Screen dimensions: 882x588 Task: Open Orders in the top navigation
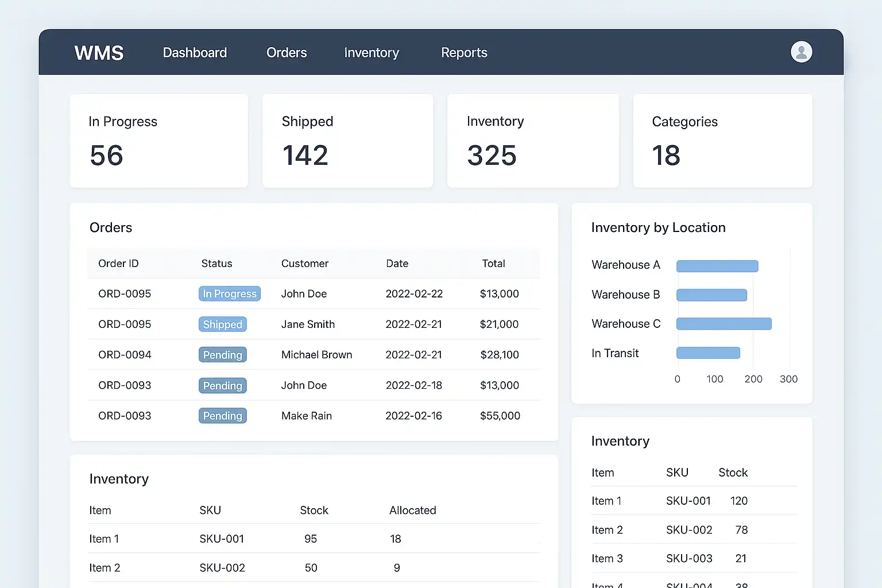pyautogui.click(x=287, y=53)
